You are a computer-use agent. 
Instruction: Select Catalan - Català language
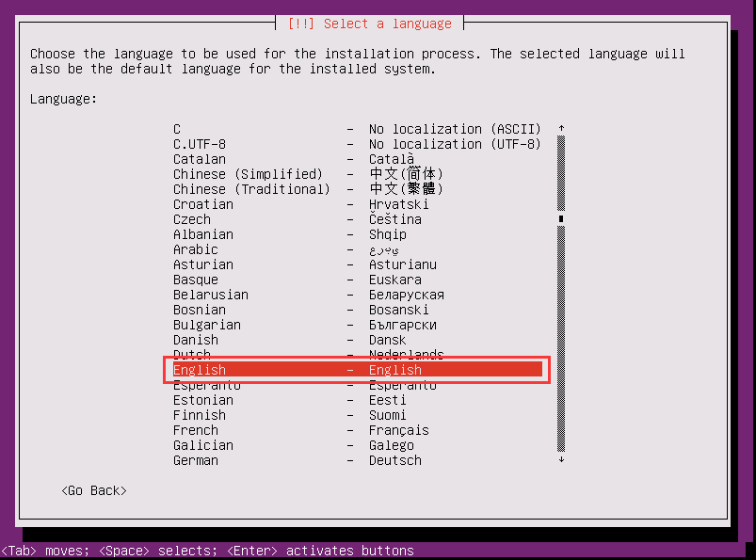point(357,159)
